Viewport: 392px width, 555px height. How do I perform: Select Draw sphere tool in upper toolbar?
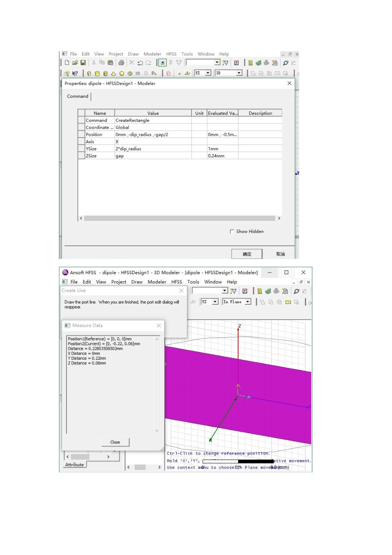click(x=122, y=74)
